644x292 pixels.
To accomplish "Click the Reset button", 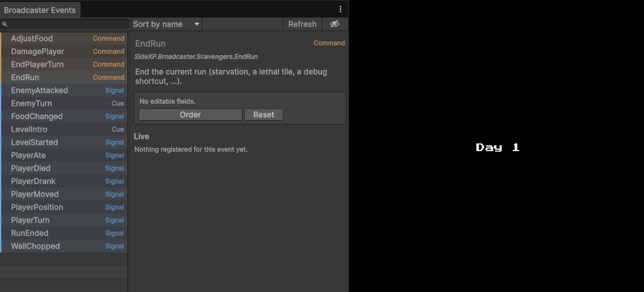I will (264, 114).
